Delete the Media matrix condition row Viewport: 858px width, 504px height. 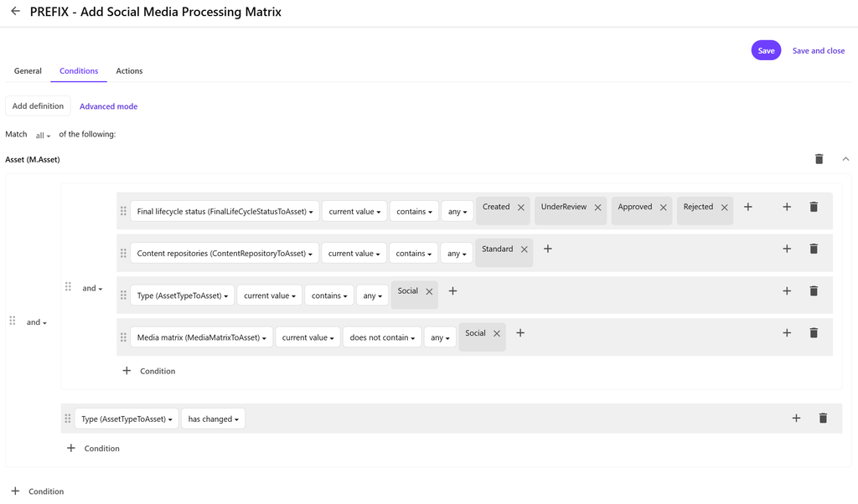pos(813,333)
